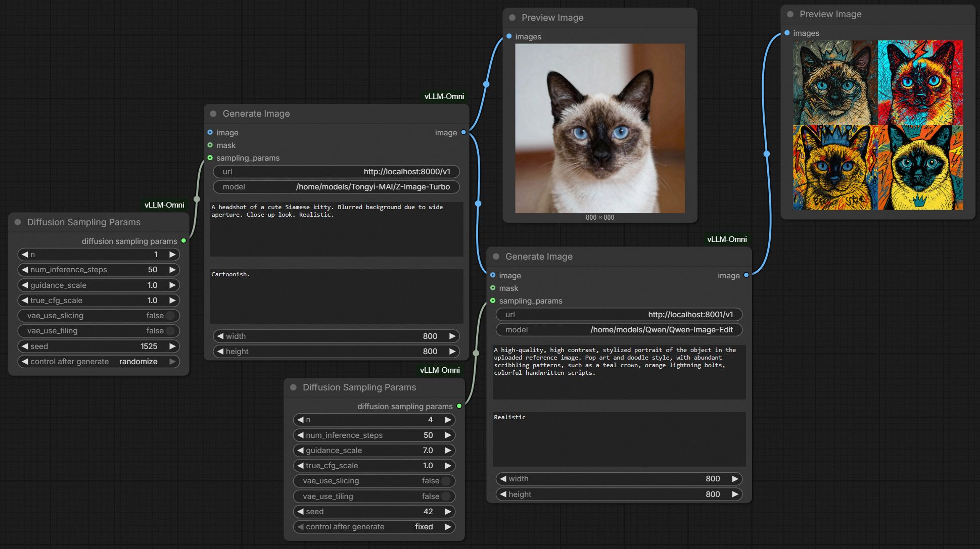Increase the seed value 1525 using its right arrow
This screenshot has width=980, height=549.
(172, 346)
